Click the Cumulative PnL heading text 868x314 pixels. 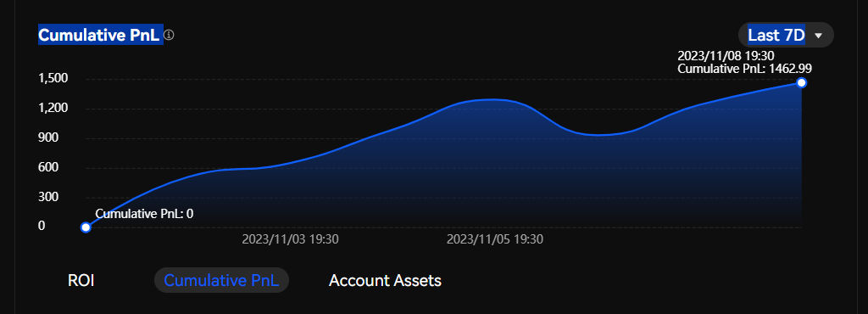tap(100, 36)
